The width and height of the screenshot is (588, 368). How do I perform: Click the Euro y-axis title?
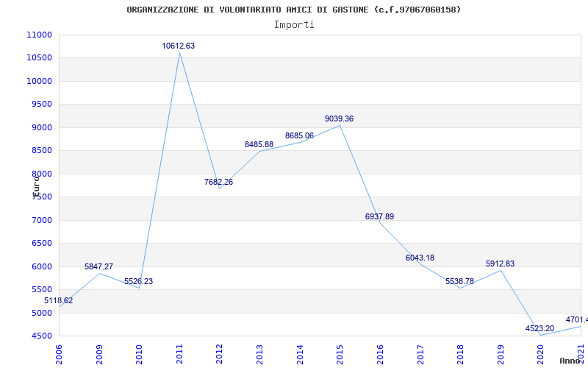pyautogui.click(x=35, y=185)
